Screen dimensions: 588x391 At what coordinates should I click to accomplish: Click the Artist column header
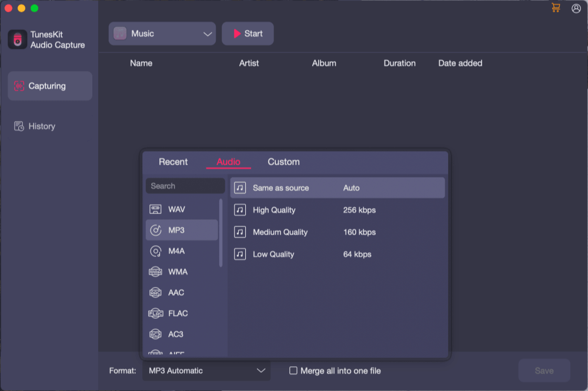pyautogui.click(x=249, y=63)
